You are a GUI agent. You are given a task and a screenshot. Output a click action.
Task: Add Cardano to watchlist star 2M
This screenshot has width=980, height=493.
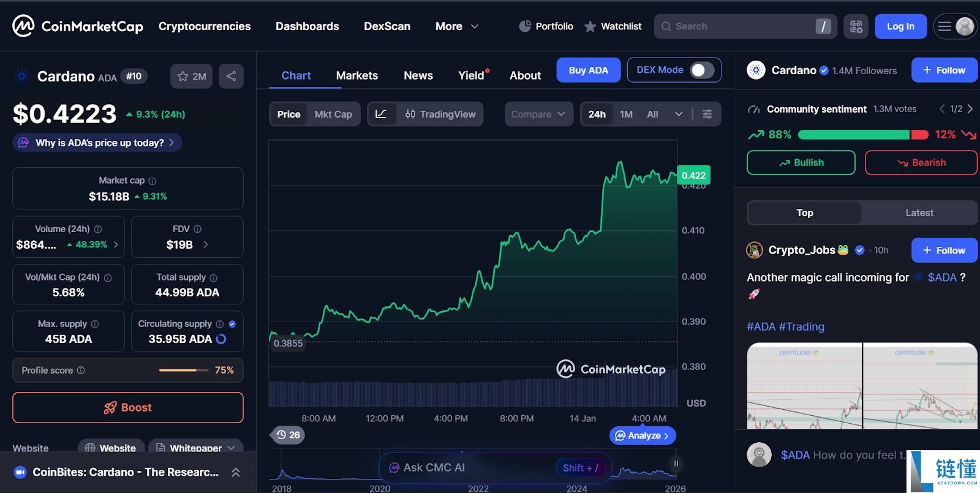pos(191,77)
